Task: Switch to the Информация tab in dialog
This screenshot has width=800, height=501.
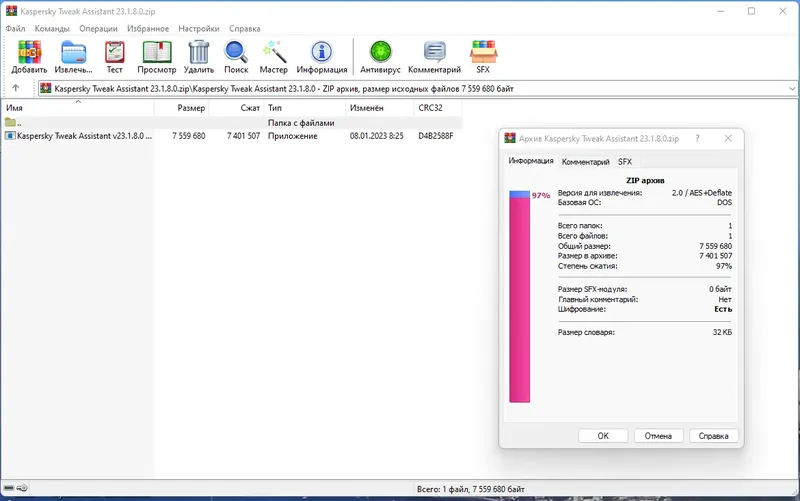Action: pyautogui.click(x=531, y=161)
